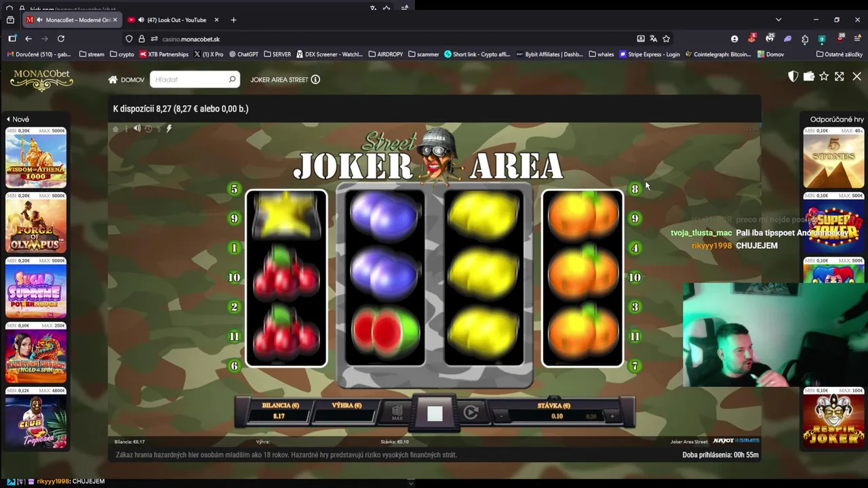Collapse the Nové games sidebar arrow
The height and width of the screenshot is (488, 868).
pos(8,119)
